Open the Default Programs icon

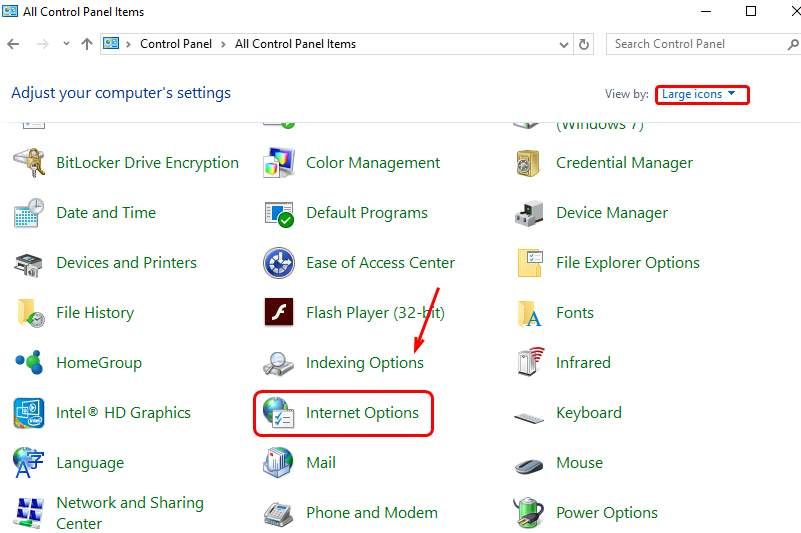[279, 214]
